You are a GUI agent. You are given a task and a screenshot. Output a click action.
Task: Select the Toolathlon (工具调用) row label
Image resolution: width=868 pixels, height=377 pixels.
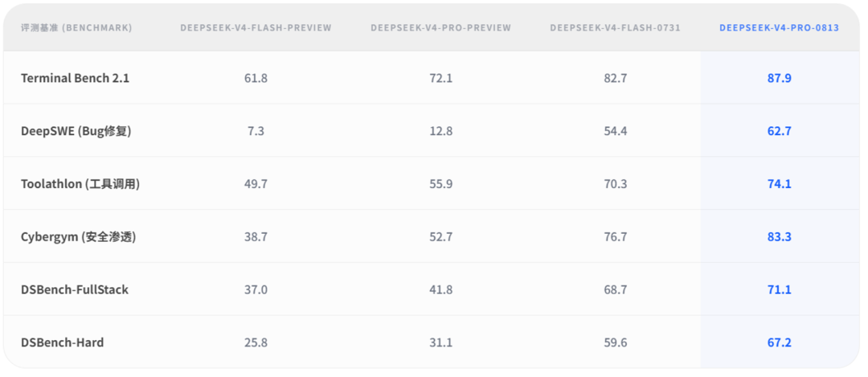(x=80, y=184)
